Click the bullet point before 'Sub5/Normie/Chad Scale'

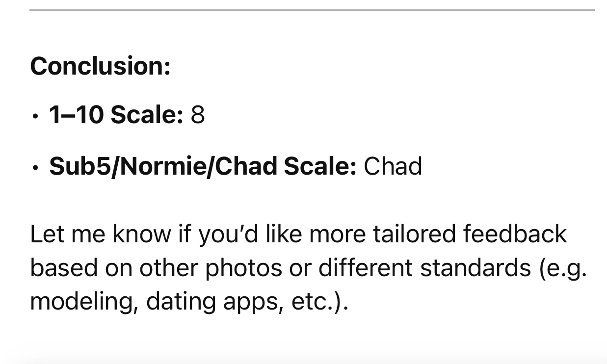34,168
